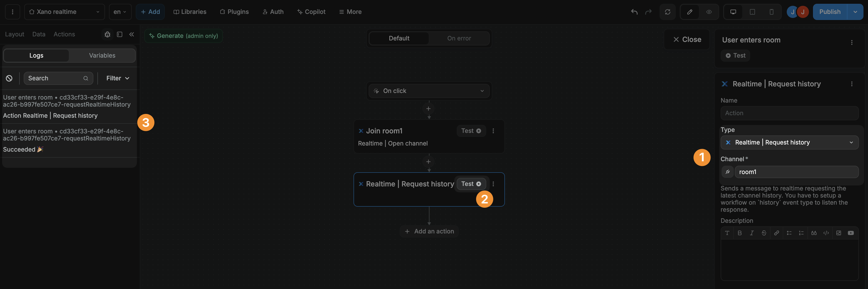Insert a link in the Description editor

(x=776, y=233)
